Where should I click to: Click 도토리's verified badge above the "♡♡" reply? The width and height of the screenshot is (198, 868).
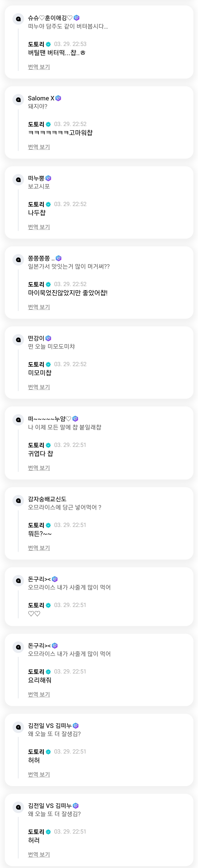pos(49,605)
